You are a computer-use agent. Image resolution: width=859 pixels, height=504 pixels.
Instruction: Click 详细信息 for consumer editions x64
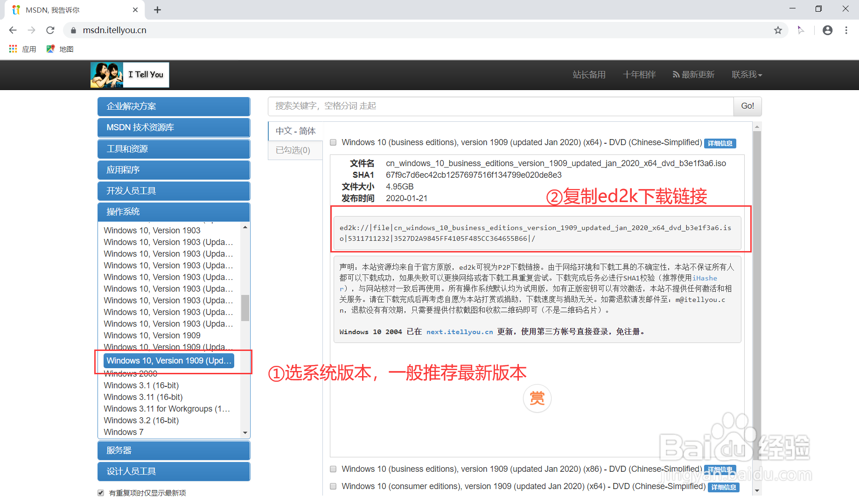tap(723, 487)
